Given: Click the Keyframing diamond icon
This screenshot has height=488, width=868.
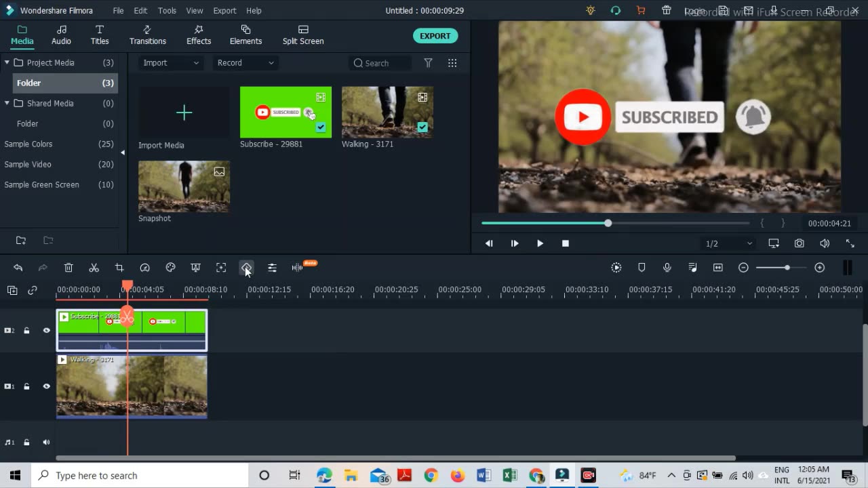Looking at the screenshot, I should point(246,268).
